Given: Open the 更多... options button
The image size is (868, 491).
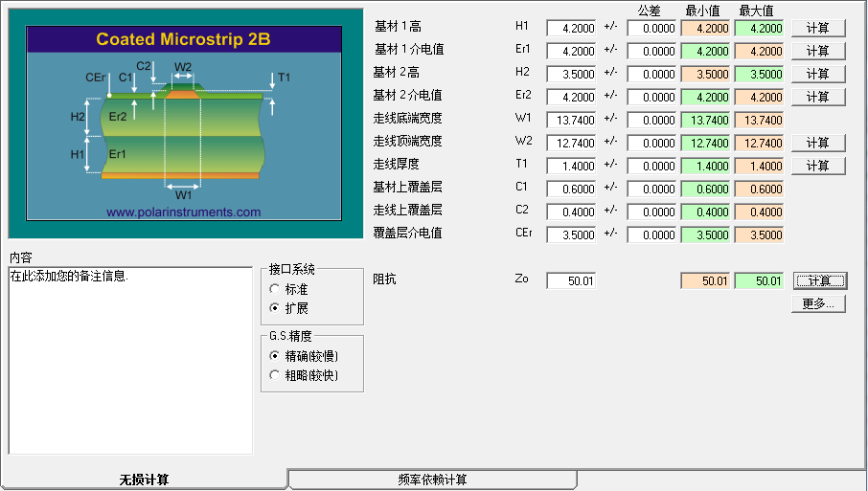Looking at the screenshot, I should coord(818,303).
